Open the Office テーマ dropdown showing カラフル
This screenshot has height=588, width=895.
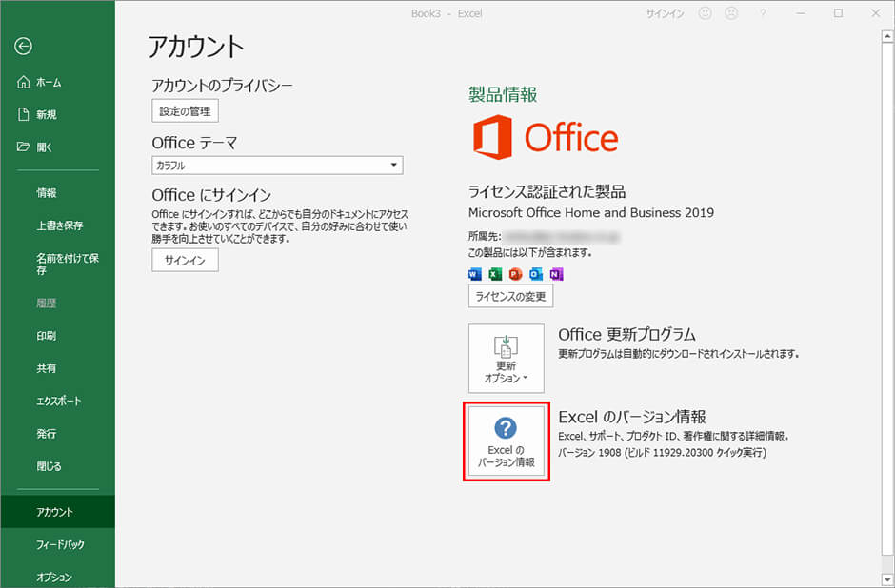tap(392, 165)
